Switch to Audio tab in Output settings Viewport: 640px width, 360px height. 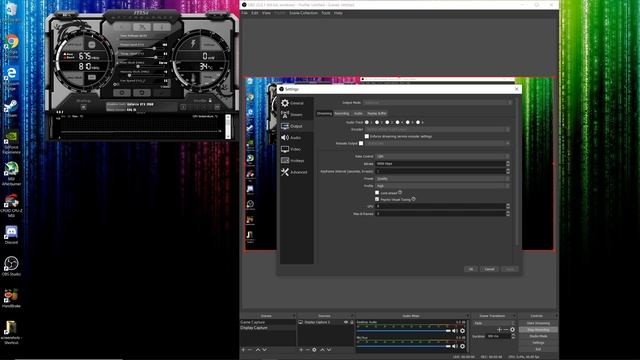(x=358, y=113)
